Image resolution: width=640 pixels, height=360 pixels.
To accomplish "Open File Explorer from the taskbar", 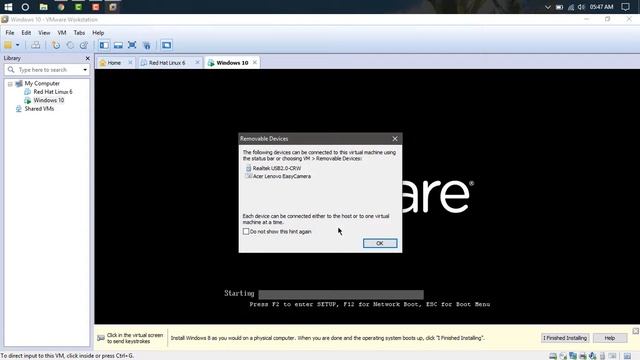I will point(44,7).
